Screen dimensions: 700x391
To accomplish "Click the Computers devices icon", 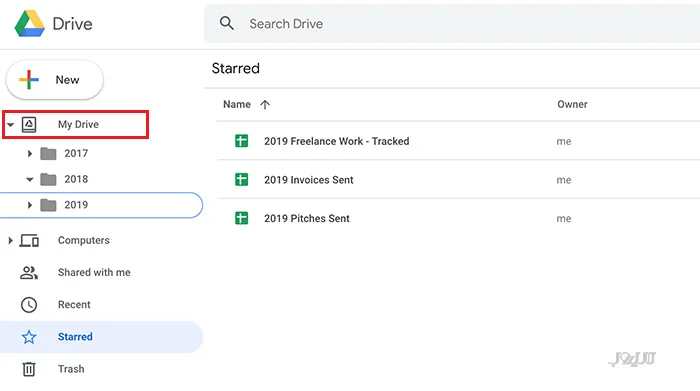I will pyautogui.click(x=29, y=241).
